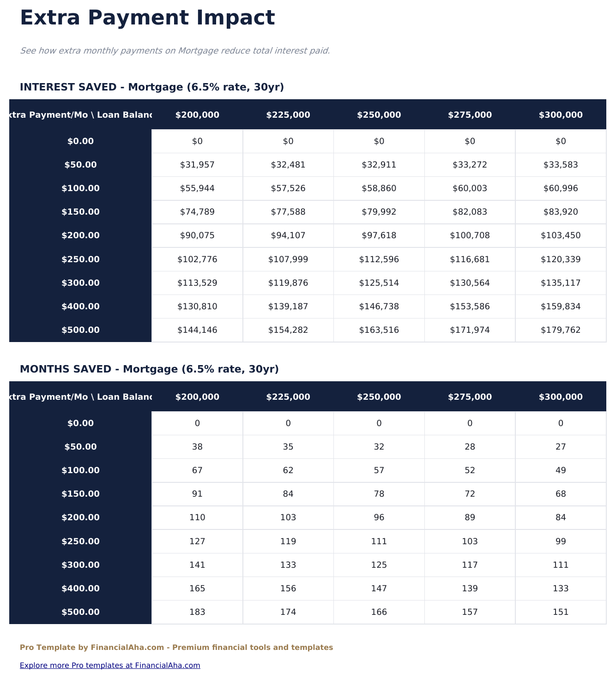This screenshot has width=616, height=679.
Task: Select the cell showing $179,762
Action: click(561, 330)
